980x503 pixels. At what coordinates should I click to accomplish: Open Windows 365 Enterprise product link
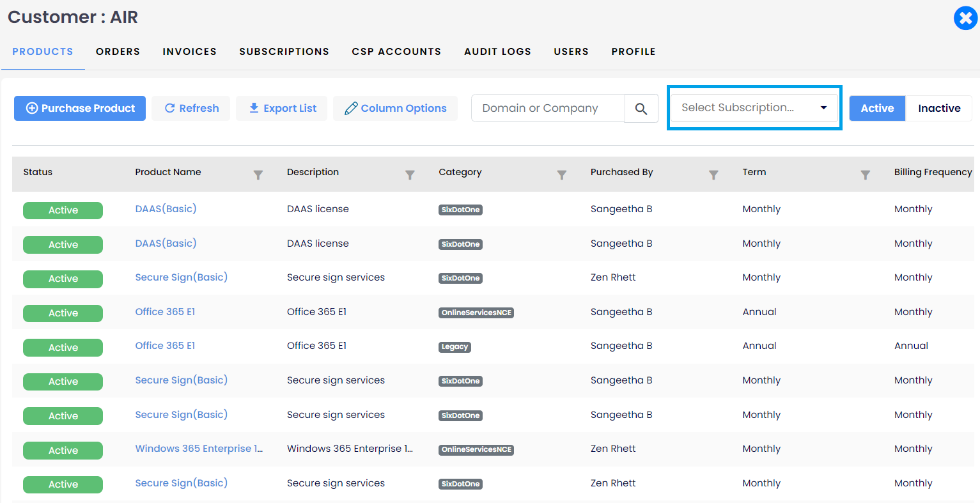click(199, 449)
